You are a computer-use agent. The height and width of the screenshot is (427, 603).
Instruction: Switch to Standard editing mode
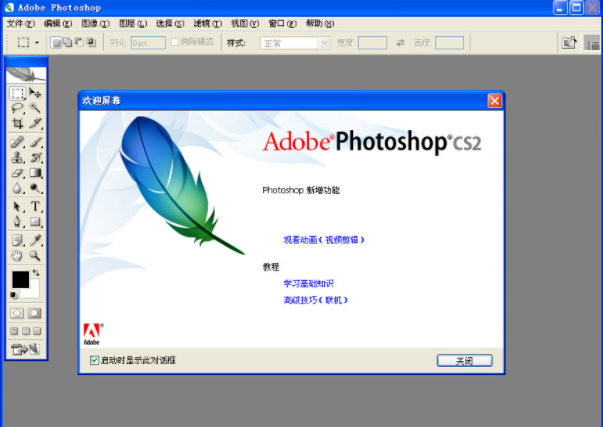tap(17, 313)
